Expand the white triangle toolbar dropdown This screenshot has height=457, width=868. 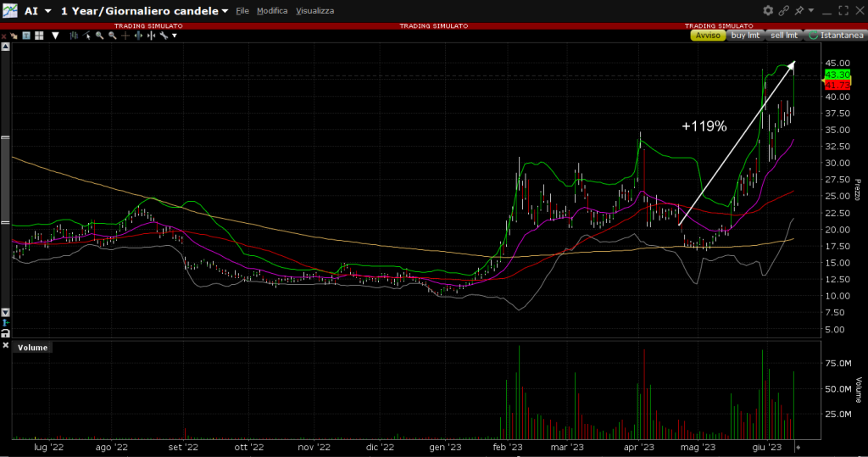(55, 36)
